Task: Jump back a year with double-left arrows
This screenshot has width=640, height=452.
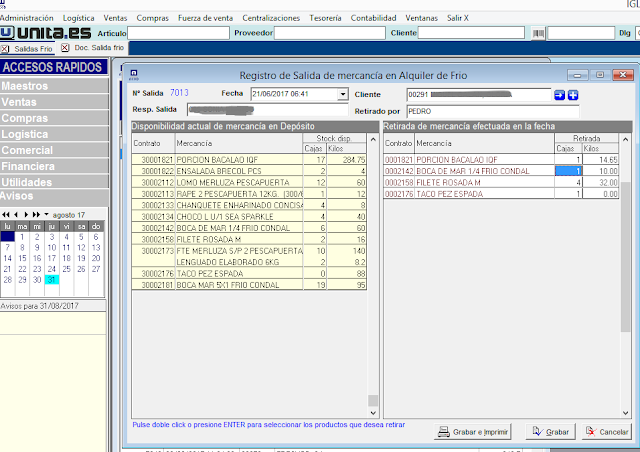Action: pos(6,215)
